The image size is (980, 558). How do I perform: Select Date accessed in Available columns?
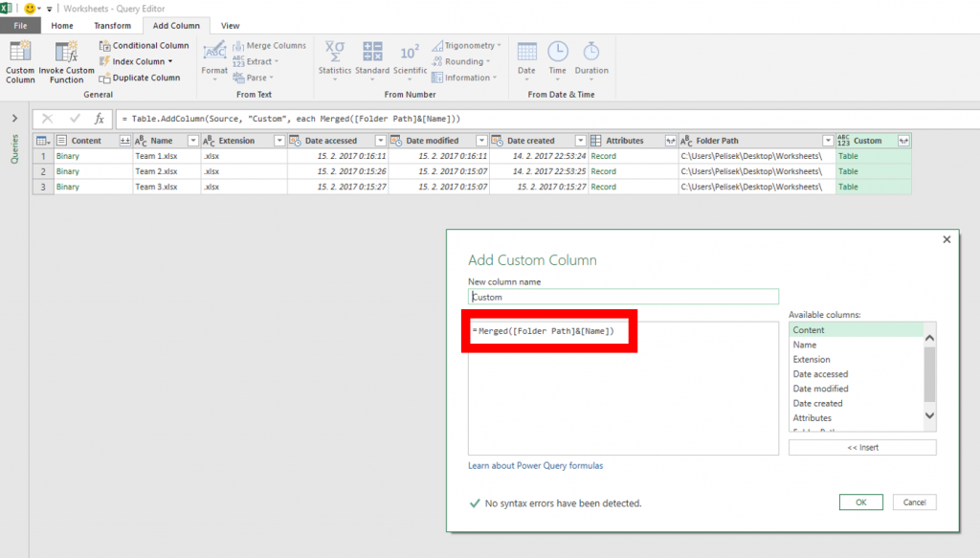pyautogui.click(x=855, y=373)
